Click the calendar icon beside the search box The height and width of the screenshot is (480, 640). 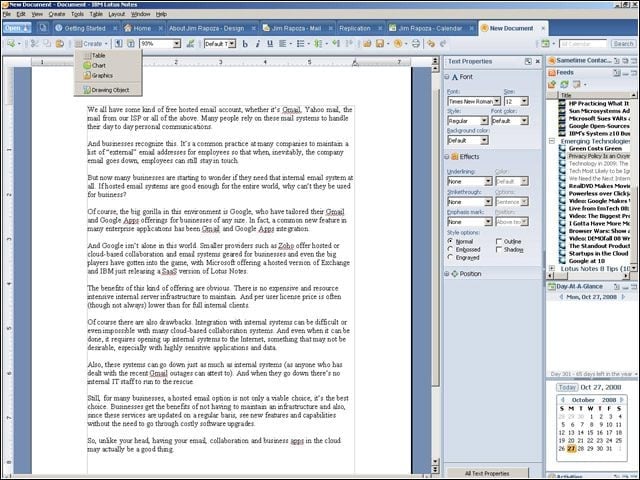[545, 44]
